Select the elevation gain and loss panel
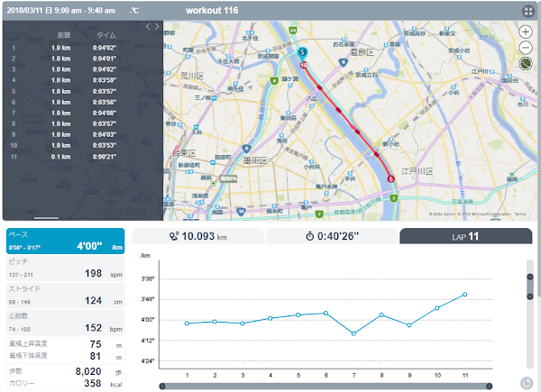The image size is (541, 392). point(66,350)
